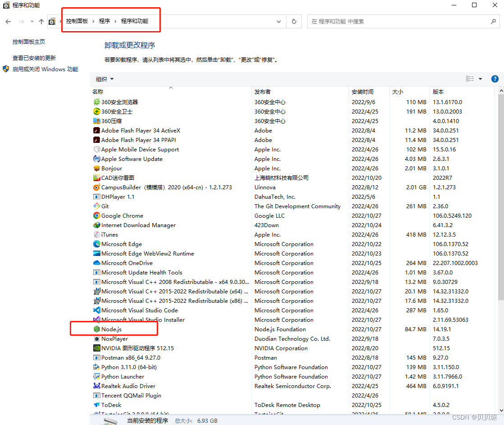
Task: Expand the address bar history dropdown
Action: coord(279,22)
